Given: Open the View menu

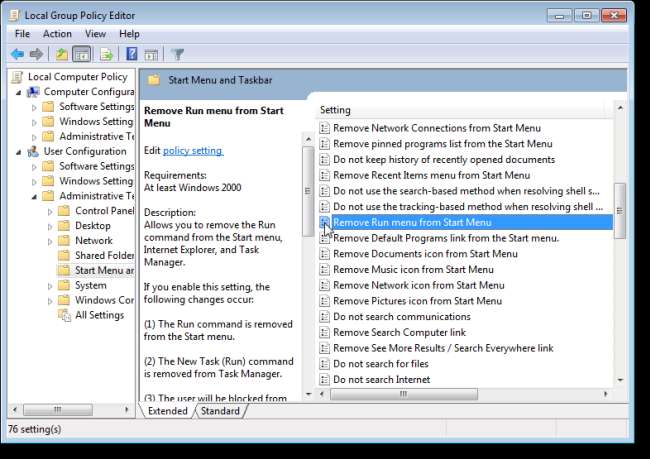Looking at the screenshot, I should point(94,34).
